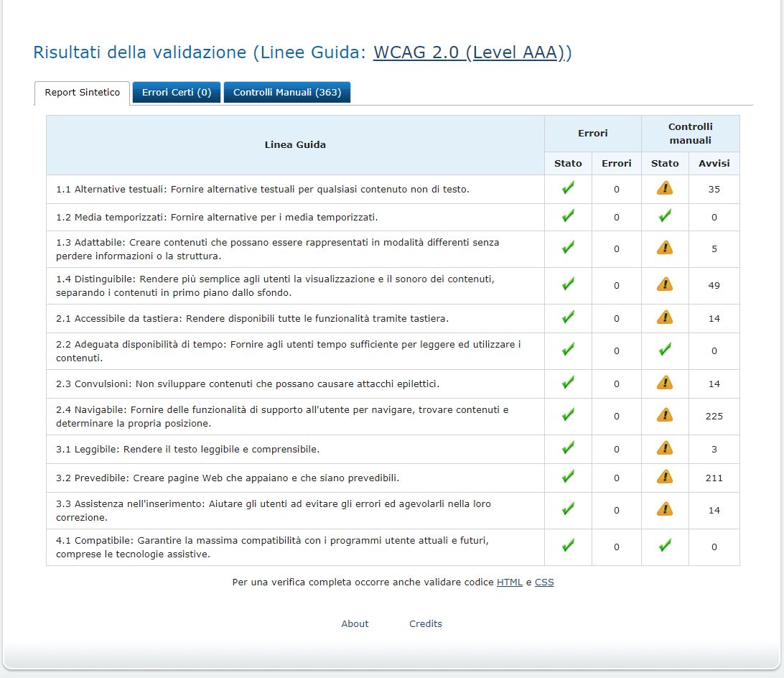Click warning icon for 2.4 Navigabile row
Viewport: 784px width, 678px height.
coord(665,416)
